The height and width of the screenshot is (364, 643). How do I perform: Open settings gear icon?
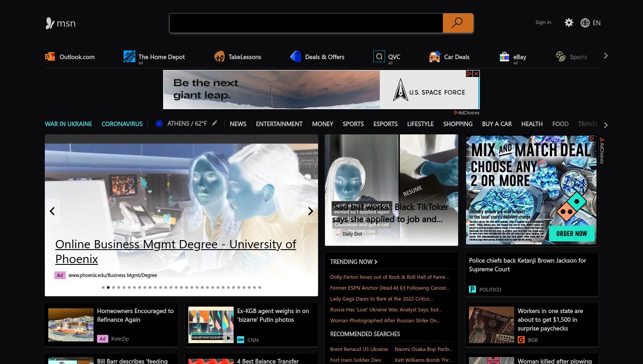click(x=569, y=23)
